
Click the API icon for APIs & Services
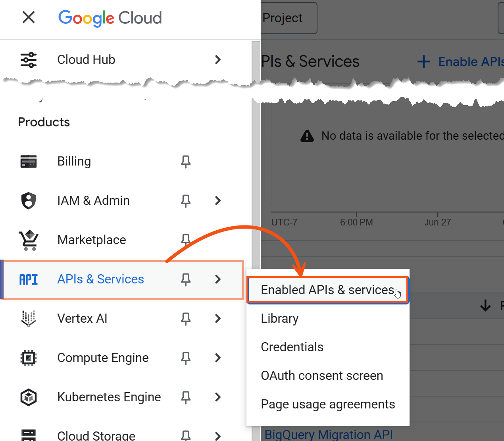(x=29, y=279)
